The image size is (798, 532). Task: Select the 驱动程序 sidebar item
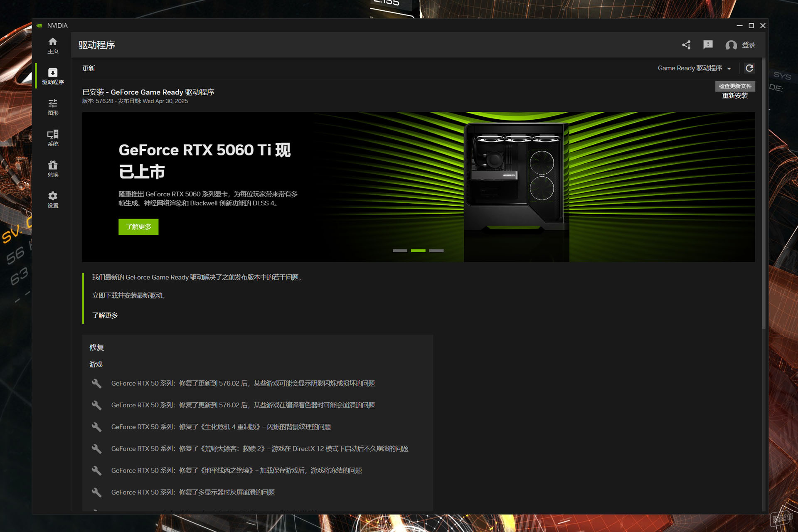[53, 76]
